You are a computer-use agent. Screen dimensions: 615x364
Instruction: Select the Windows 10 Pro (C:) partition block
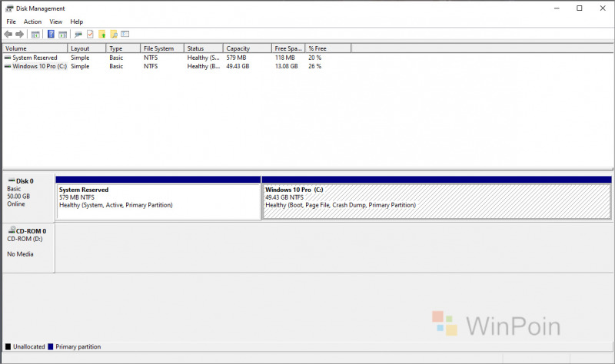(437, 198)
